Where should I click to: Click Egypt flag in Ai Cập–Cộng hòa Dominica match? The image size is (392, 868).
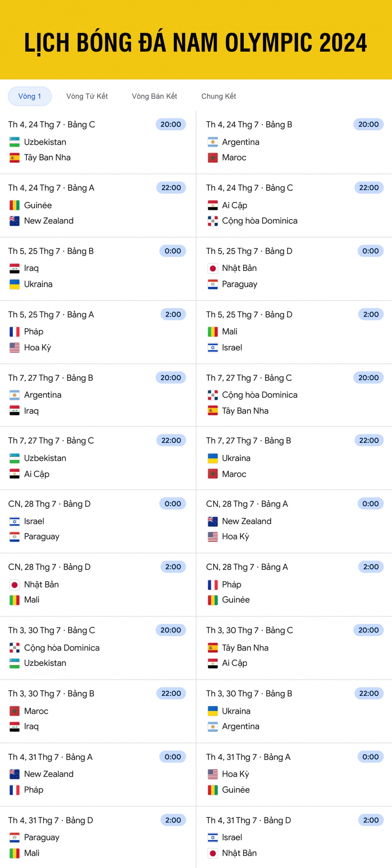(213, 205)
